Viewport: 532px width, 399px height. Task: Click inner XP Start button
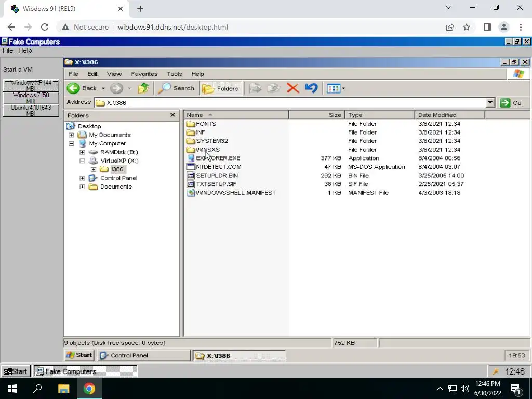pos(79,355)
